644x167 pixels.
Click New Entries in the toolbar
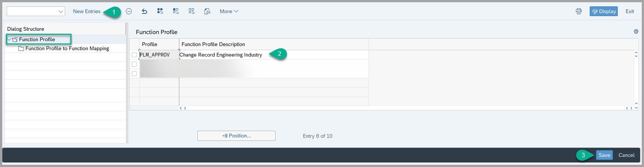click(86, 11)
